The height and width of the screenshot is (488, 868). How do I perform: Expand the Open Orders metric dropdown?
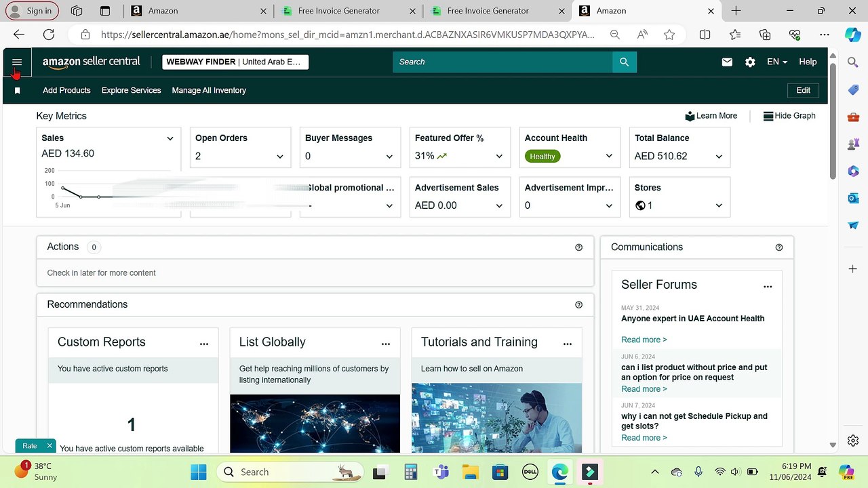click(x=279, y=157)
